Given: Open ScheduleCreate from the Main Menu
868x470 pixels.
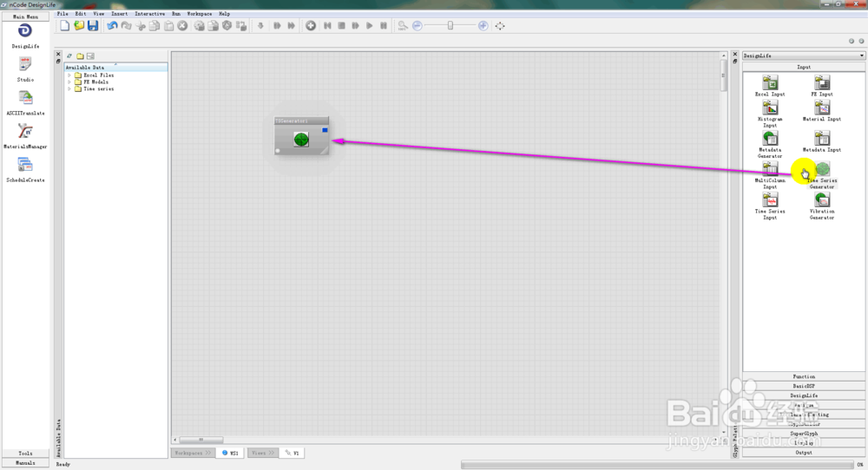Looking at the screenshot, I should point(25,170).
